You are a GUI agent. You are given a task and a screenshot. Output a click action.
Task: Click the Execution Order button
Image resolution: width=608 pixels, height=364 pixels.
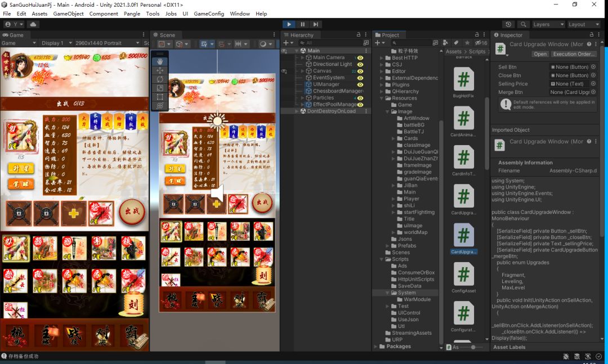tap(574, 54)
